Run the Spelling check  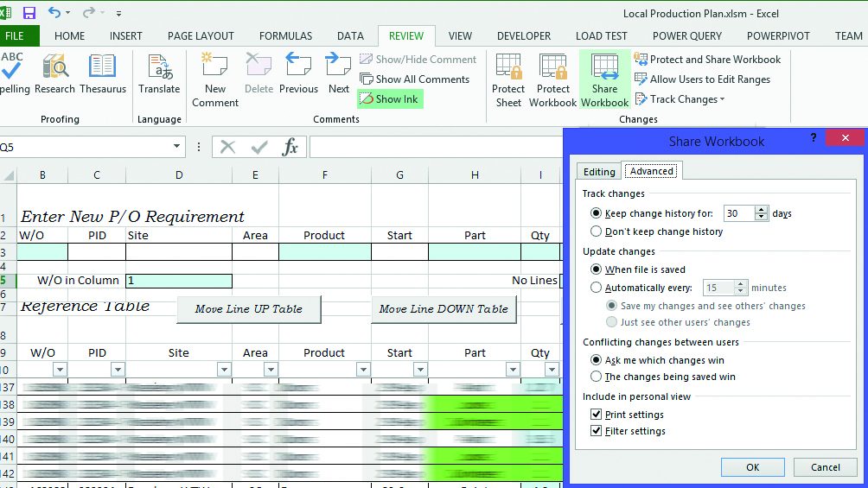point(14,74)
